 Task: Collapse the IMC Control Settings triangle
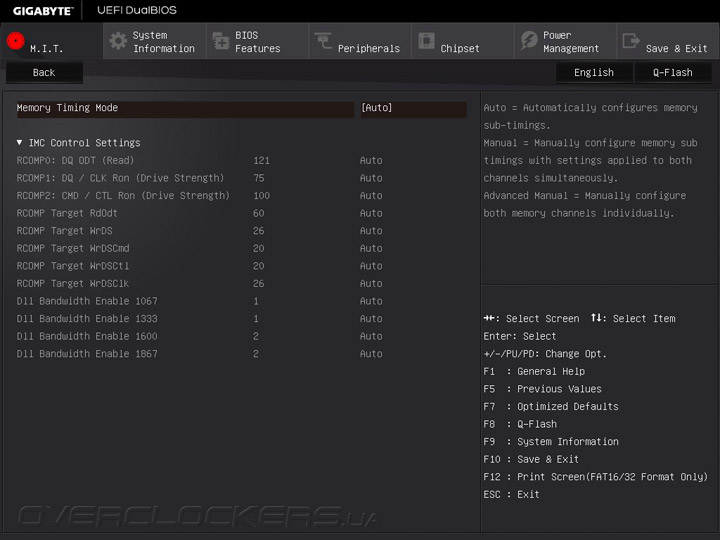[19, 143]
